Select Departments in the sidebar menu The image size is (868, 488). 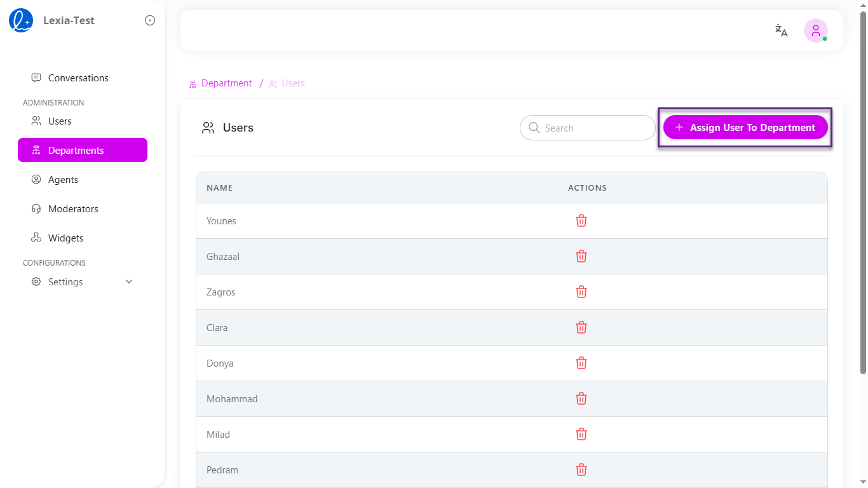coord(76,150)
